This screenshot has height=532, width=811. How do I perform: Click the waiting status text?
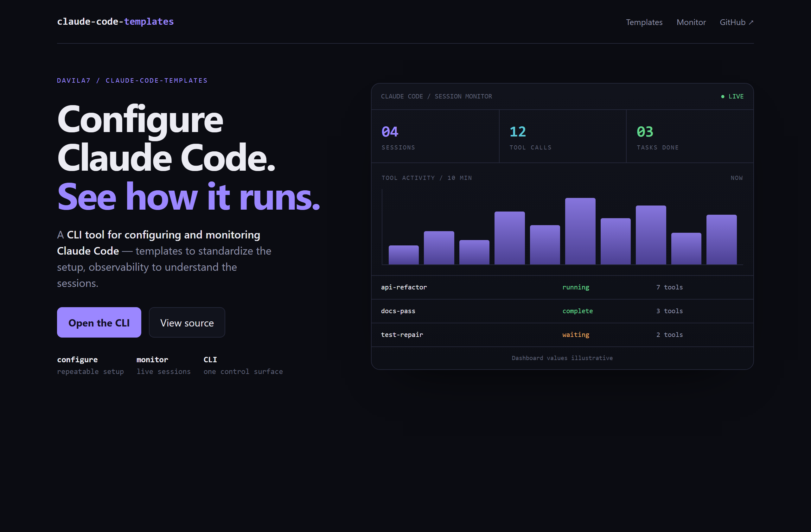[x=576, y=335]
